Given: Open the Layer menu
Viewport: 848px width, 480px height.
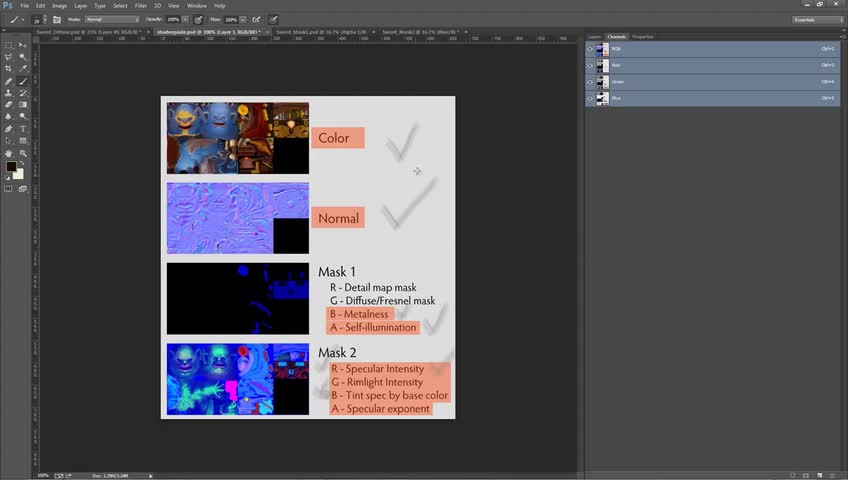Looking at the screenshot, I should tap(81, 5).
